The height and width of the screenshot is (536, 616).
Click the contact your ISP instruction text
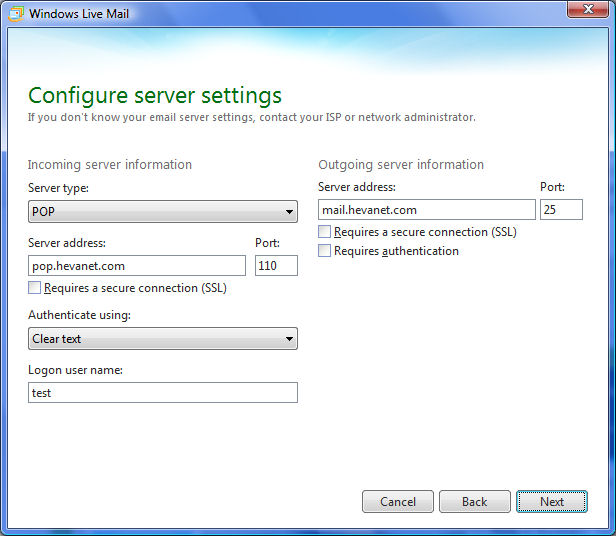[251, 117]
